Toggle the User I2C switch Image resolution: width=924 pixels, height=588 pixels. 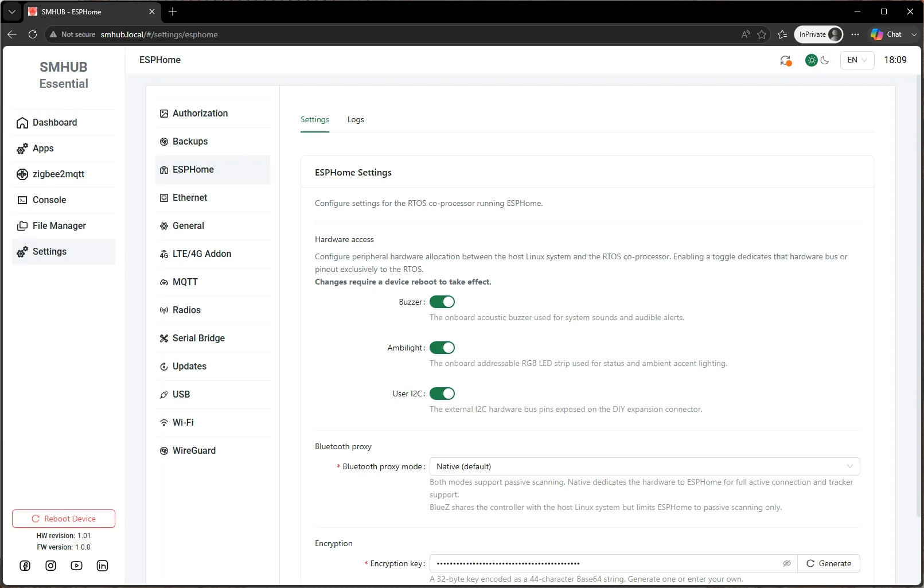point(442,394)
